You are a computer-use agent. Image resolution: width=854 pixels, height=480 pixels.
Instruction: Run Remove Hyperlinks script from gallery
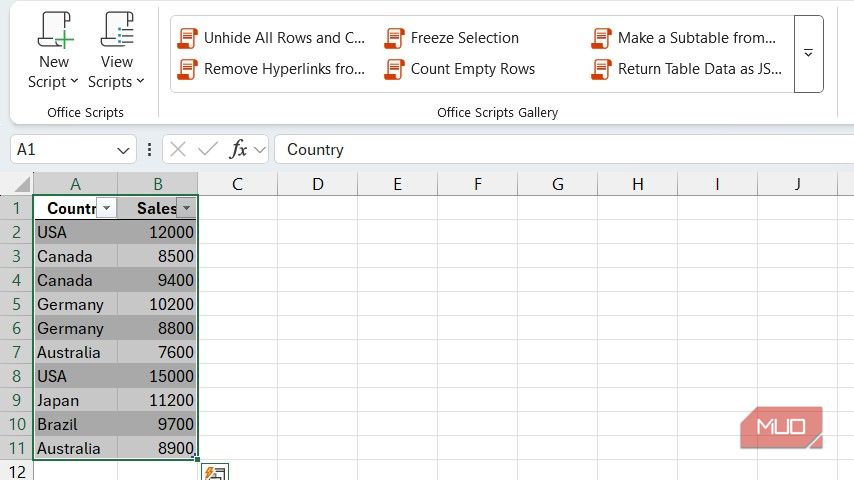(x=271, y=69)
